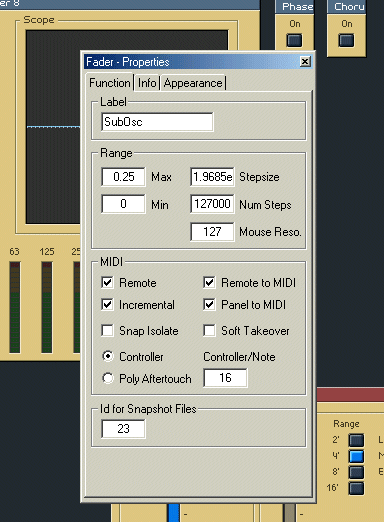
Task: Select the 16' range button
Action: coord(356,488)
